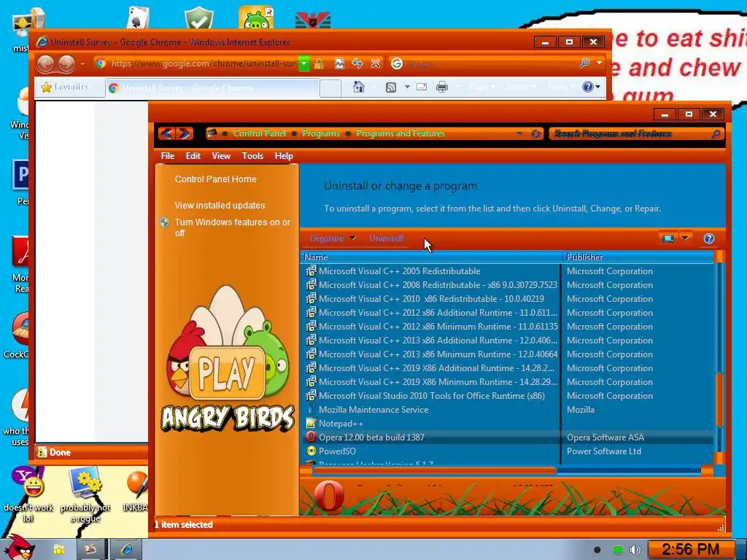Viewport: 747px width, 560px height.
Task: Click the lock security icon in IE
Action: click(x=320, y=63)
